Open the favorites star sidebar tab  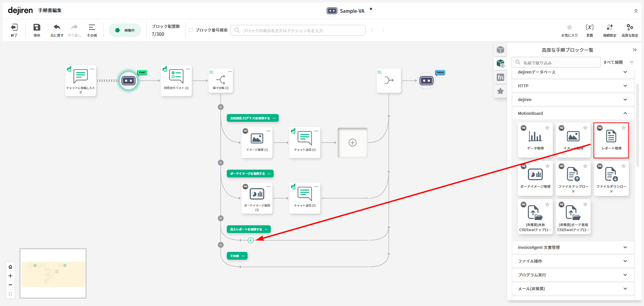point(500,91)
